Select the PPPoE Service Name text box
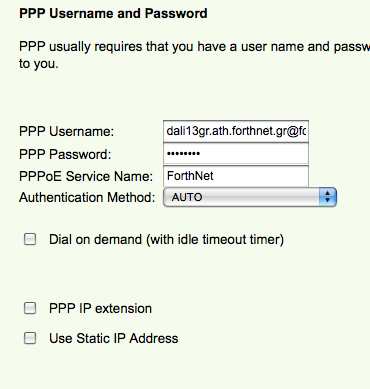Screen dimensions: 370x389 236,176
